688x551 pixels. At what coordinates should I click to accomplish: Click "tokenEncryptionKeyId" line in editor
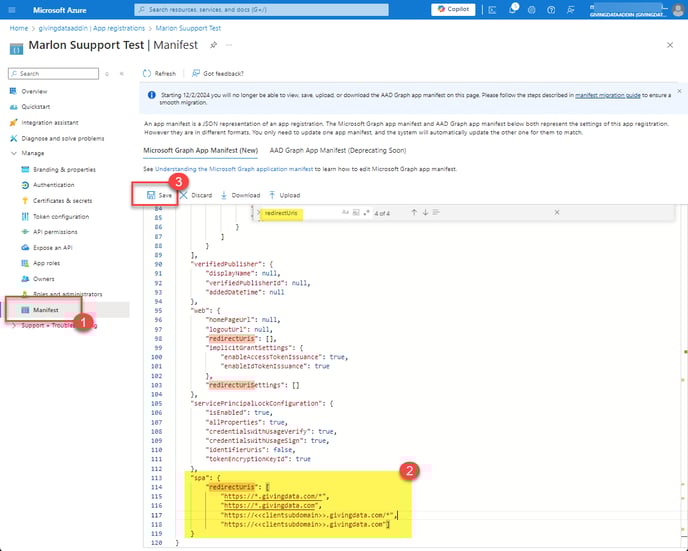258,459
